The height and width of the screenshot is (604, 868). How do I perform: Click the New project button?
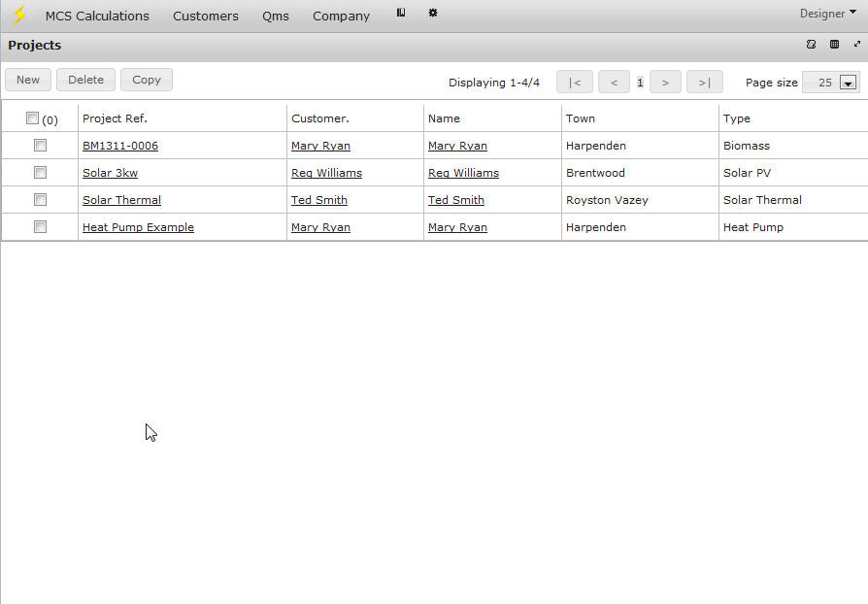click(x=28, y=80)
